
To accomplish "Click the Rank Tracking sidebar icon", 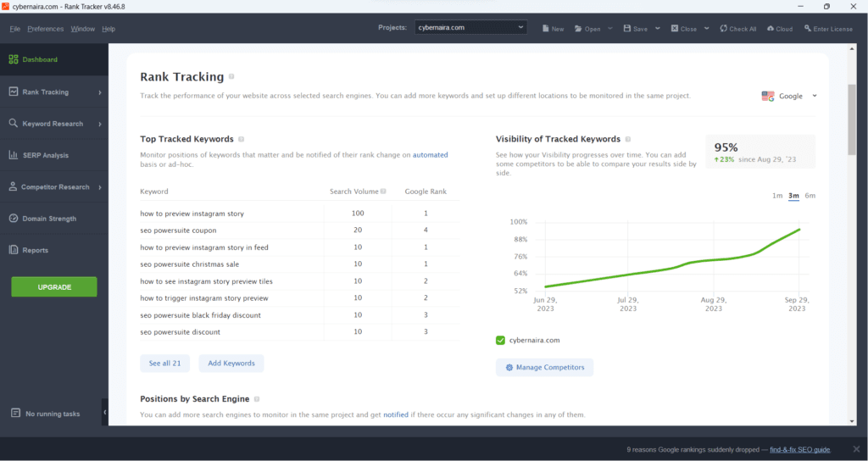I will click(x=14, y=92).
